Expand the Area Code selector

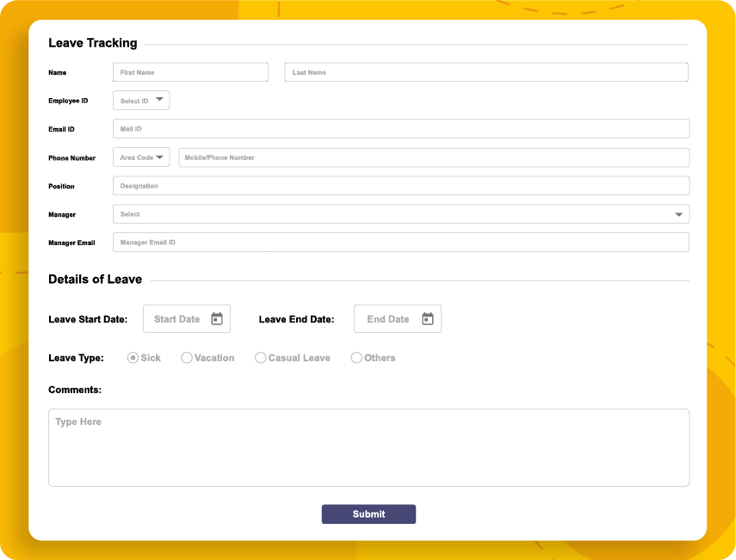pyautogui.click(x=140, y=157)
